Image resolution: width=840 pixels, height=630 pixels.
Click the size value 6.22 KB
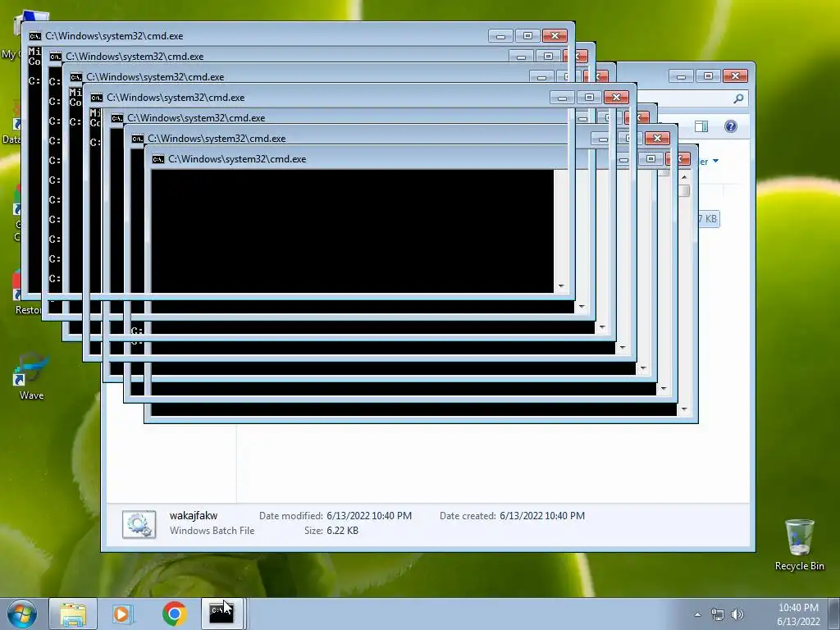tap(342, 531)
